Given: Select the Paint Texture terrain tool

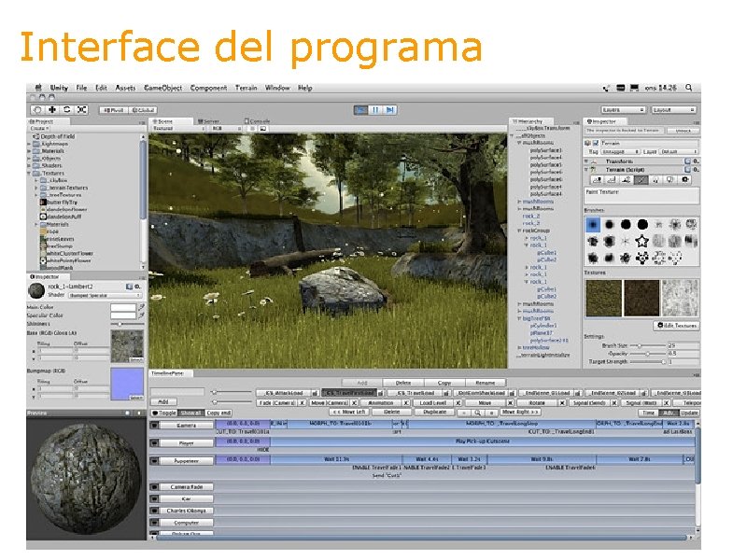Looking at the screenshot, I should 641,179.
